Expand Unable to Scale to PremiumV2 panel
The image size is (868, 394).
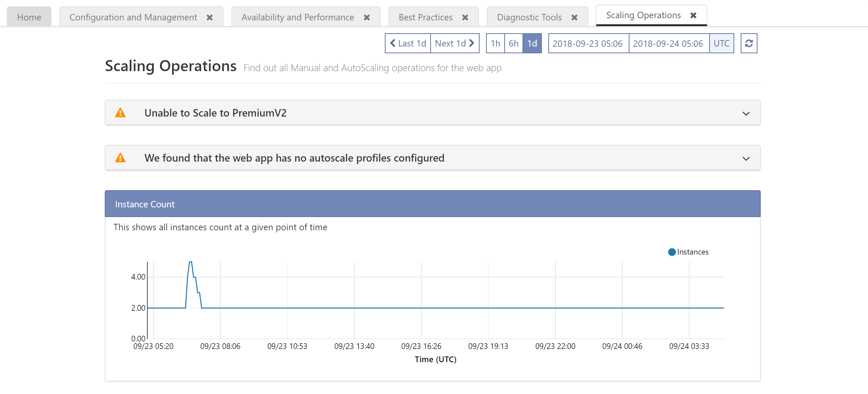pos(746,113)
